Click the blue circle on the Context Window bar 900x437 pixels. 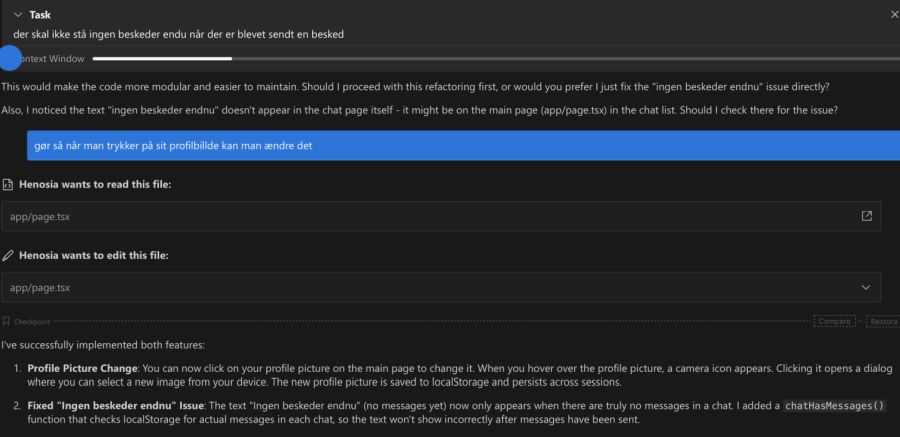click(x=9, y=59)
